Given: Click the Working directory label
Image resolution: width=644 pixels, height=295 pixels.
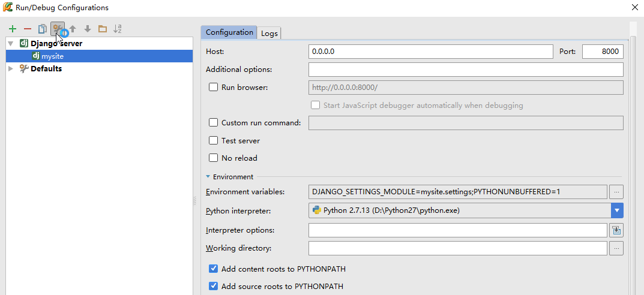Looking at the screenshot, I should click(x=239, y=248).
